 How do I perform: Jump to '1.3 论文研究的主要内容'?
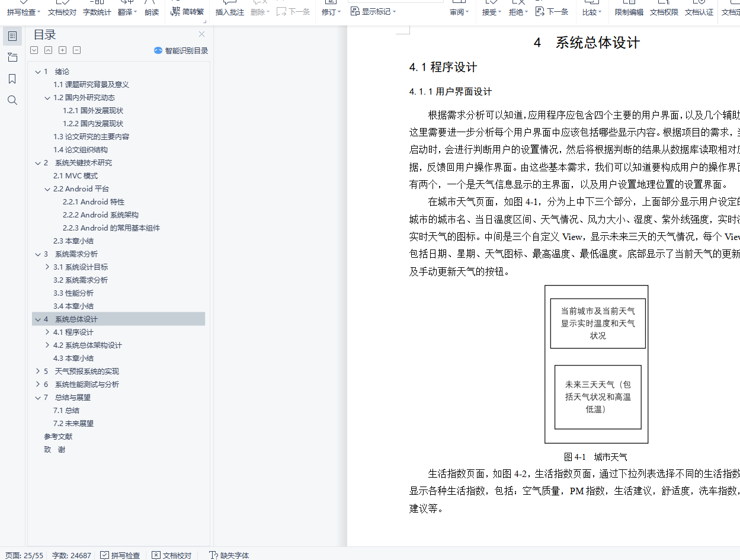(91, 137)
